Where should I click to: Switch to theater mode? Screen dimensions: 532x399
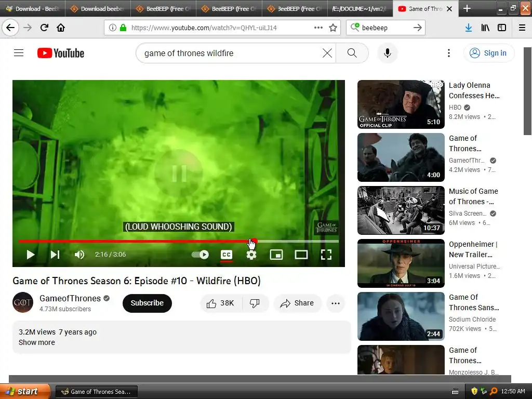[301, 255]
